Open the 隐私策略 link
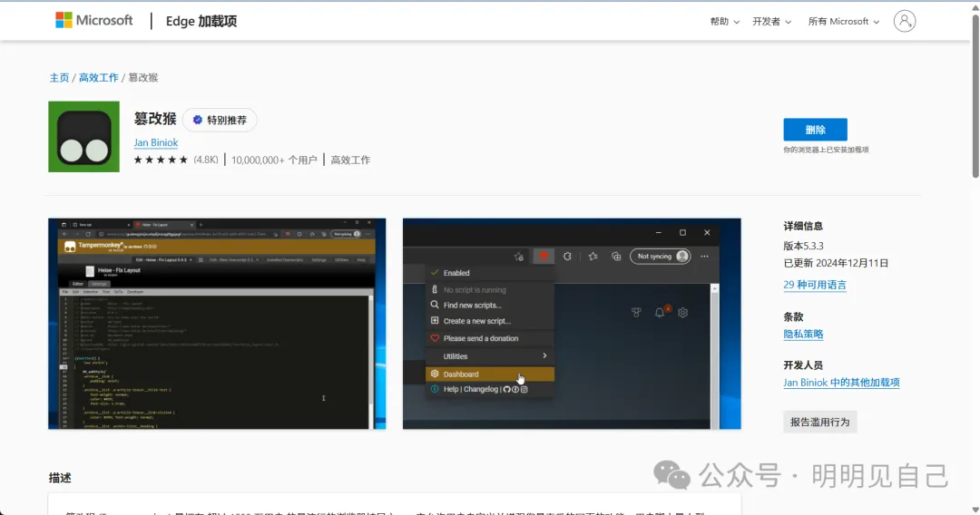This screenshot has height=515, width=980. pos(803,334)
